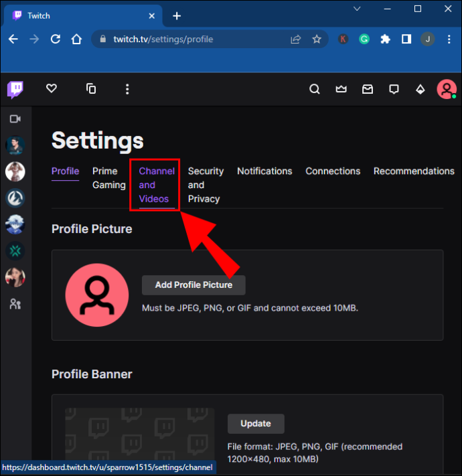Viewport: 462px width, 476px height.
Task: Click the share page icon in address bar
Action: [296, 39]
